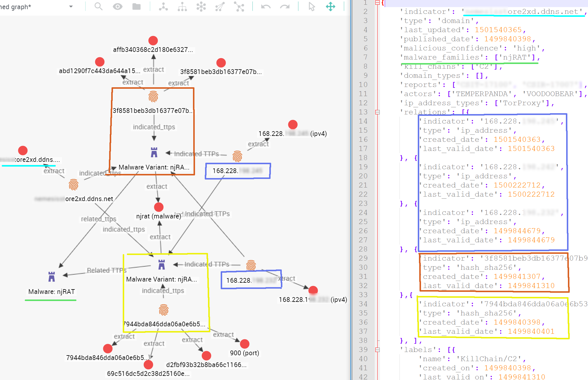This screenshot has width=588, height=380.
Task: Apply the three-node tree layout icon
Action: [x=163, y=6]
